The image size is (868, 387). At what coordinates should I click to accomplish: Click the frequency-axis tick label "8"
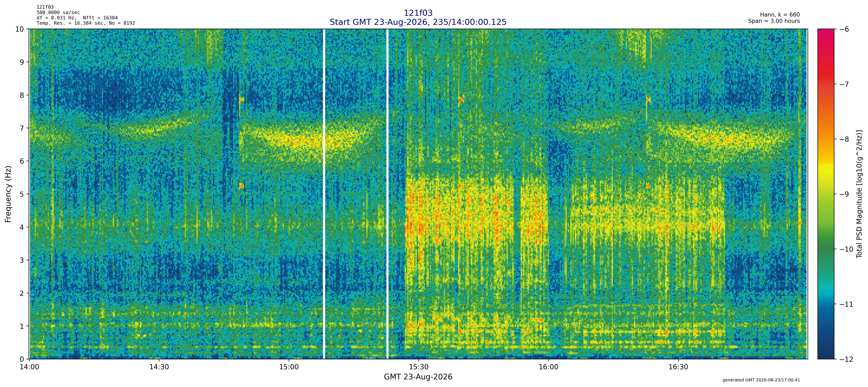[x=22, y=95]
